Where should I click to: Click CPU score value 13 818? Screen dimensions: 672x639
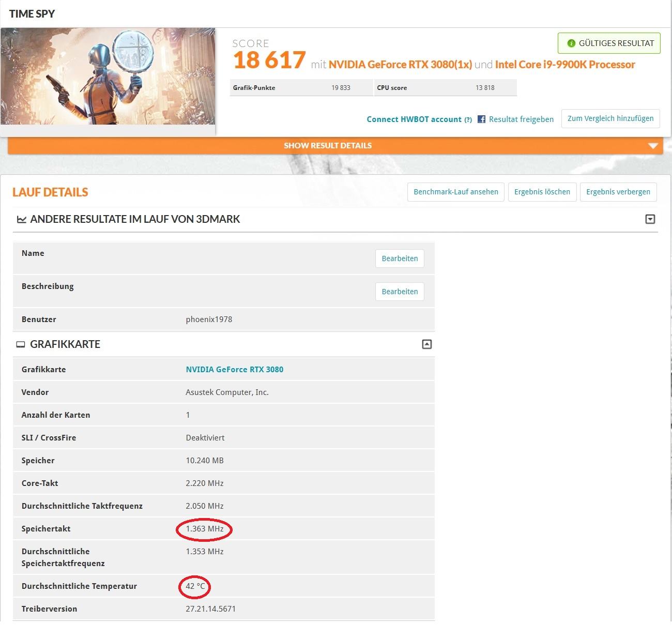pyautogui.click(x=485, y=88)
